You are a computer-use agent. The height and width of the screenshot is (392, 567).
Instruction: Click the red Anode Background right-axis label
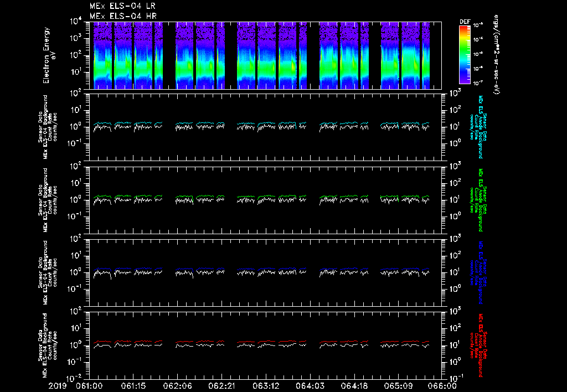(478, 345)
